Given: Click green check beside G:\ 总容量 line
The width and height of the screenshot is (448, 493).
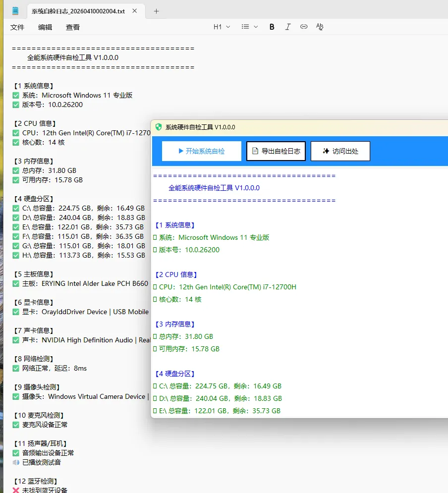Looking at the screenshot, I should (16, 246).
